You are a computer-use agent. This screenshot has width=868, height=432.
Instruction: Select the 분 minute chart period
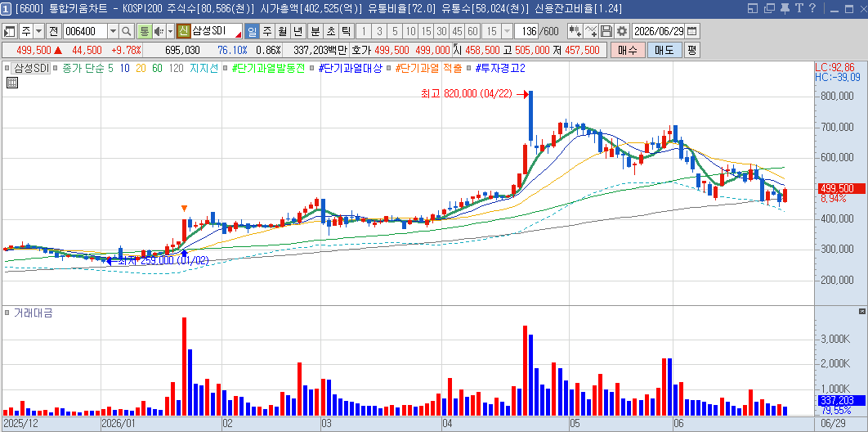(x=315, y=31)
